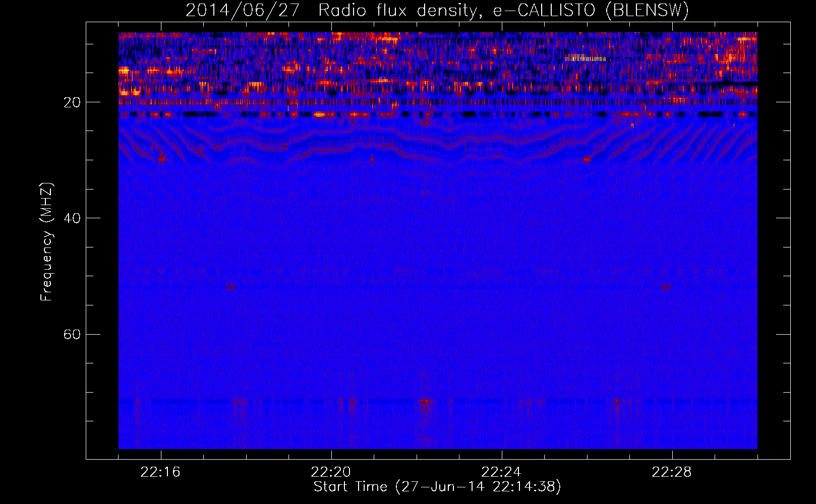Click the 'Start Time (27-Jun-14 22:14:38)' label
This screenshot has height=504, width=816.
437,487
